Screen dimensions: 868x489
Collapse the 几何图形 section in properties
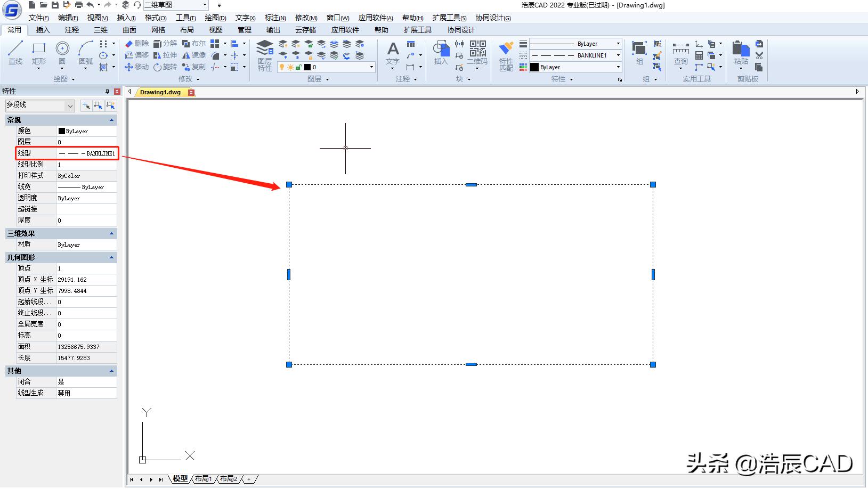point(111,257)
